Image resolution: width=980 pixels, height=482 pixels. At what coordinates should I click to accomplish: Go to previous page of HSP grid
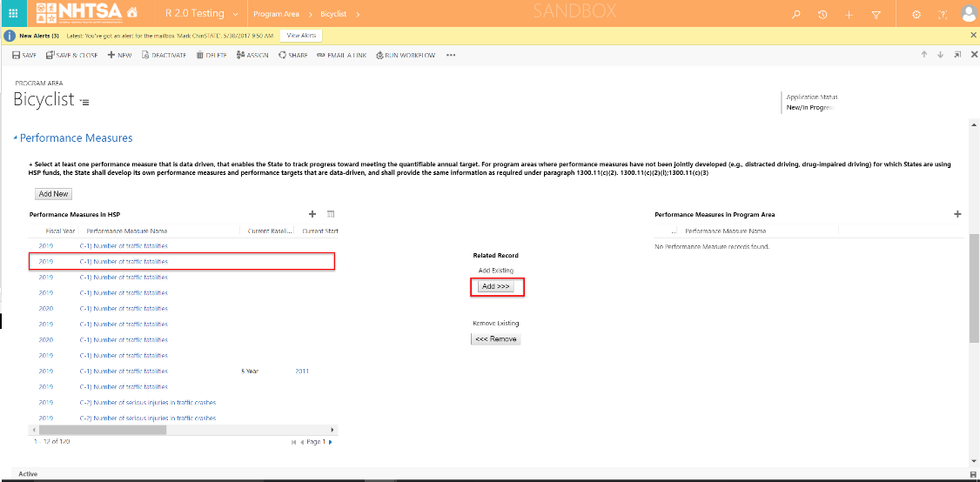302,443
